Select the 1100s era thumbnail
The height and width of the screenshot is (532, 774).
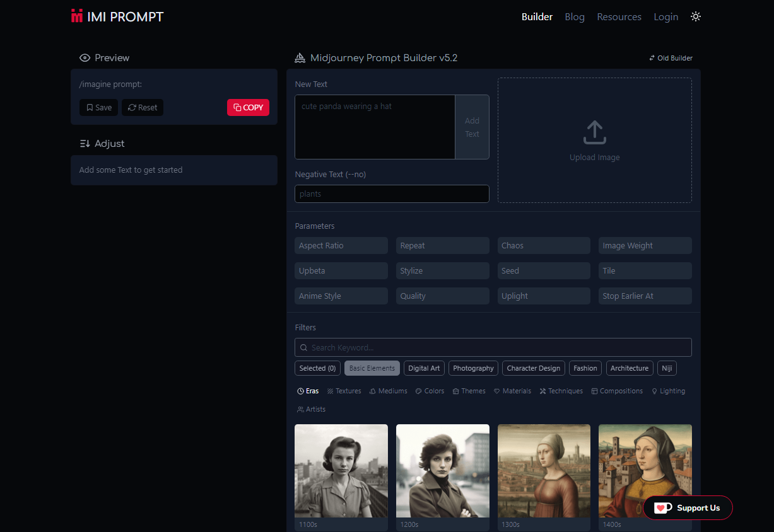point(341,471)
